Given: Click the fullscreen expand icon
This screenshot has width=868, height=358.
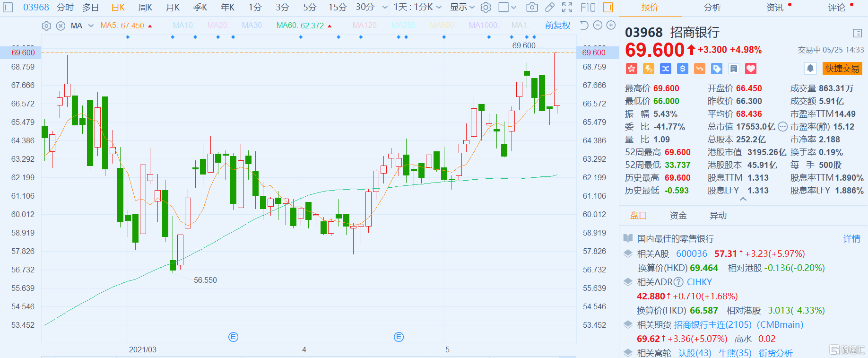Looking at the screenshot, I should 567,7.
